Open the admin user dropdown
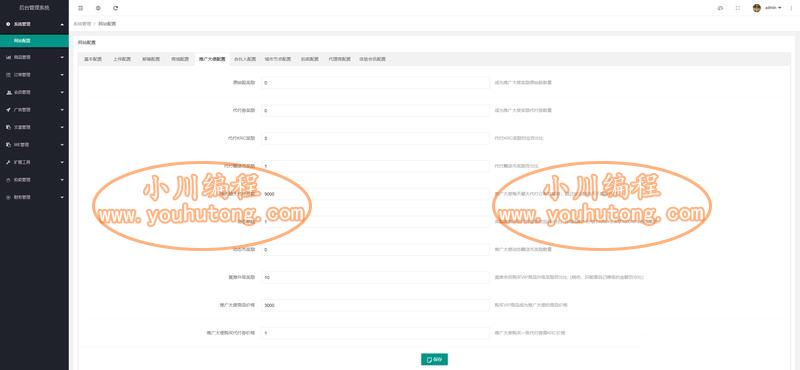Viewport: 800px width, 370px height. coord(773,8)
